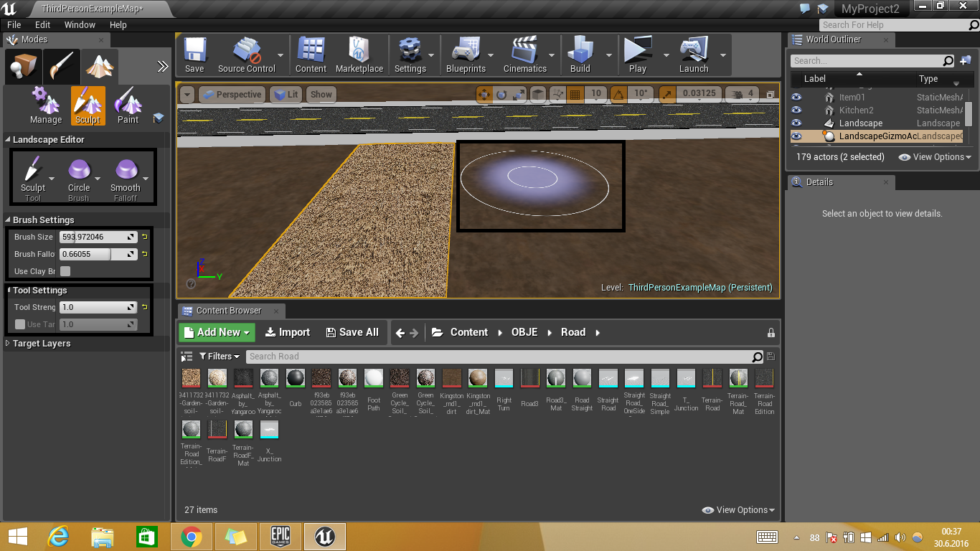Select the Paint mode brush icon in Modes

(x=61, y=67)
